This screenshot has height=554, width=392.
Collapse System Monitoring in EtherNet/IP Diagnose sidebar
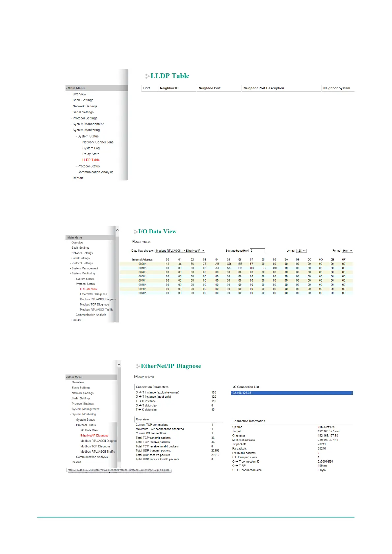(83, 414)
